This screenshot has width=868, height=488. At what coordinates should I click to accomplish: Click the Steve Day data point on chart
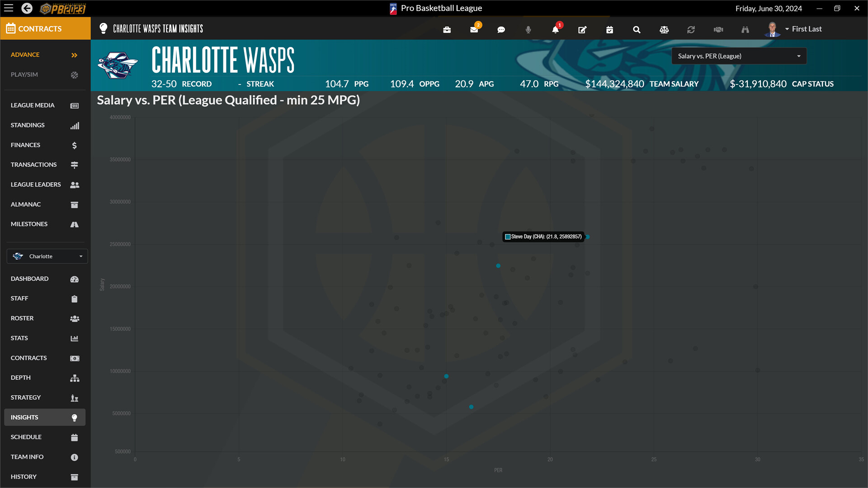coord(587,236)
